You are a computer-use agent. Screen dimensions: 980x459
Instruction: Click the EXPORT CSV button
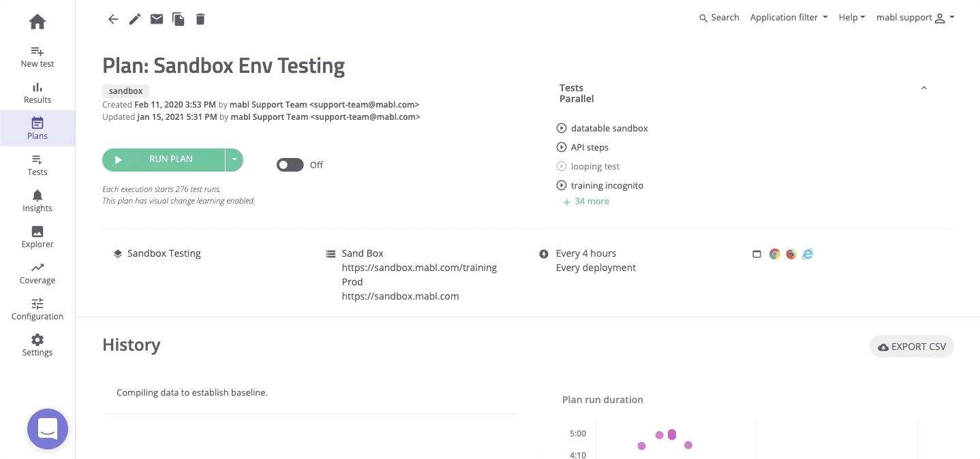912,347
